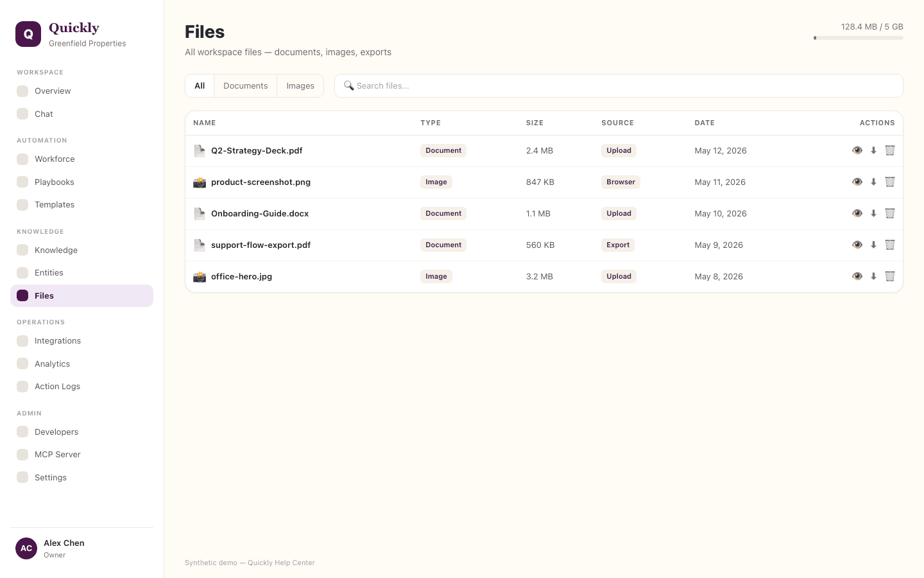Open Knowledge in the sidebar

tap(81, 250)
